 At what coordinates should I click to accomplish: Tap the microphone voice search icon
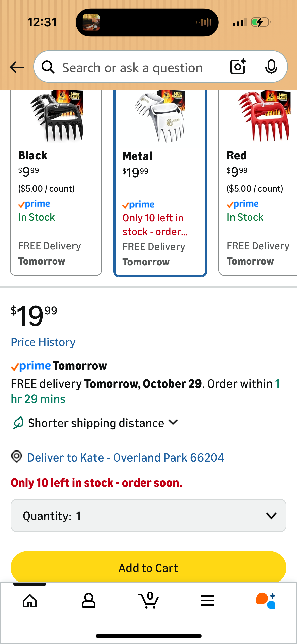pyautogui.click(x=271, y=67)
